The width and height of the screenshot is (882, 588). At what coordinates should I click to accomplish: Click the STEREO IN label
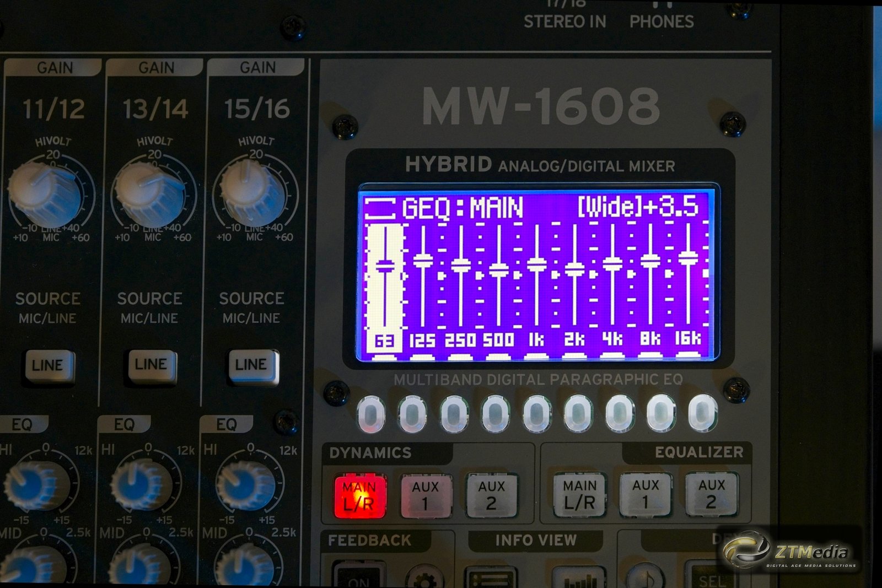point(565,21)
